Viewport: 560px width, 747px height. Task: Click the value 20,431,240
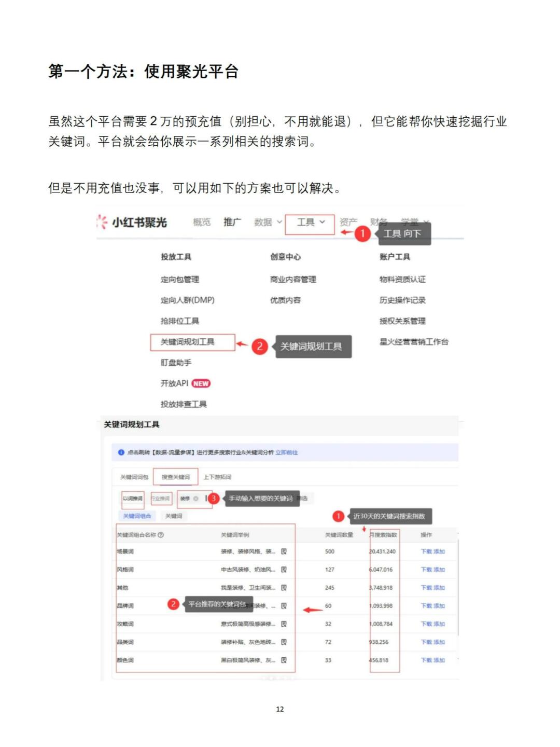pyautogui.click(x=382, y=551)
